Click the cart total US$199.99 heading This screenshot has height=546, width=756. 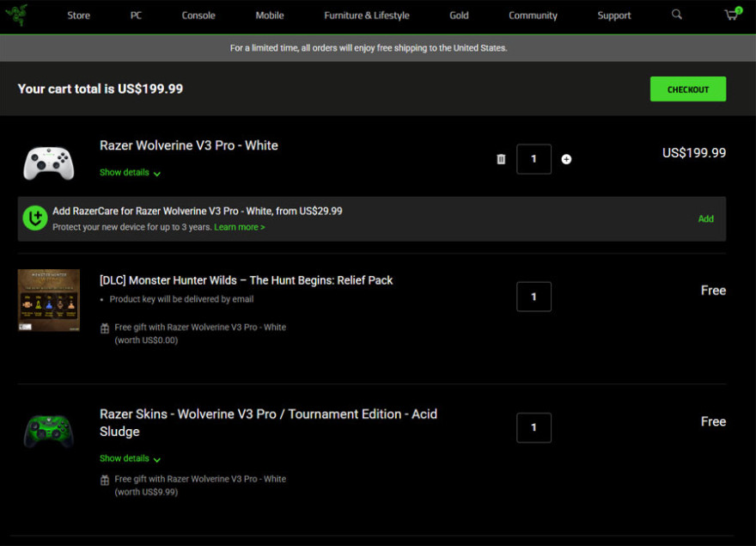101,89
